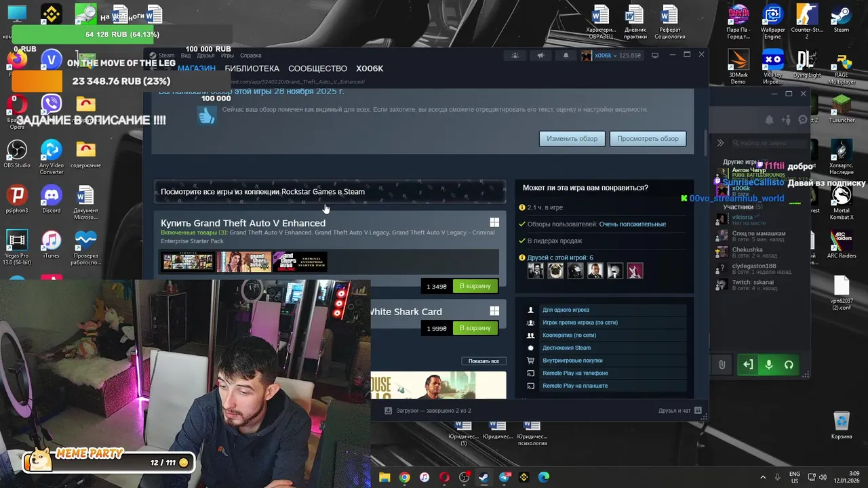
Task: Add GTA V Enhanced to cart
Action: pos(475,286)
